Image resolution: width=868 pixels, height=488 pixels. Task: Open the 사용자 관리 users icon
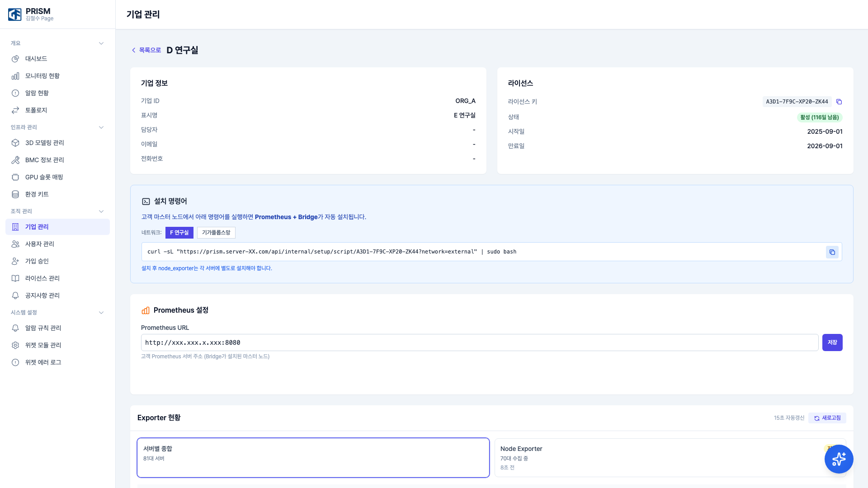[15, 244]
